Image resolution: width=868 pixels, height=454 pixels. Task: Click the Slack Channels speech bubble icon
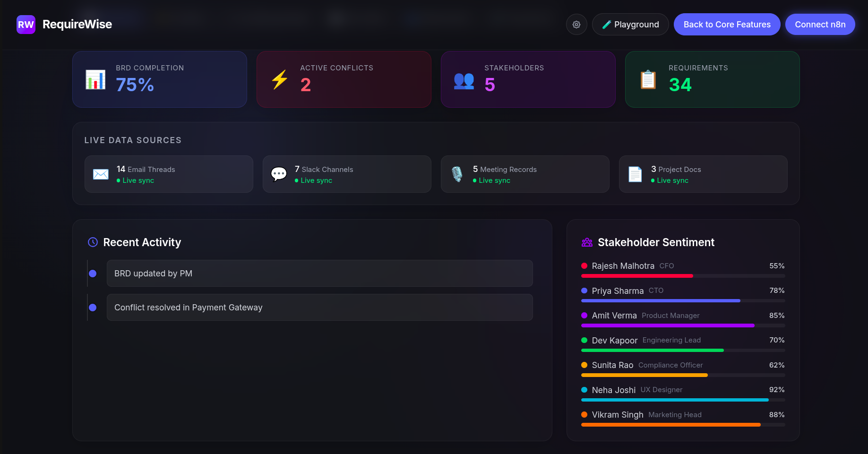click(279, 174)
